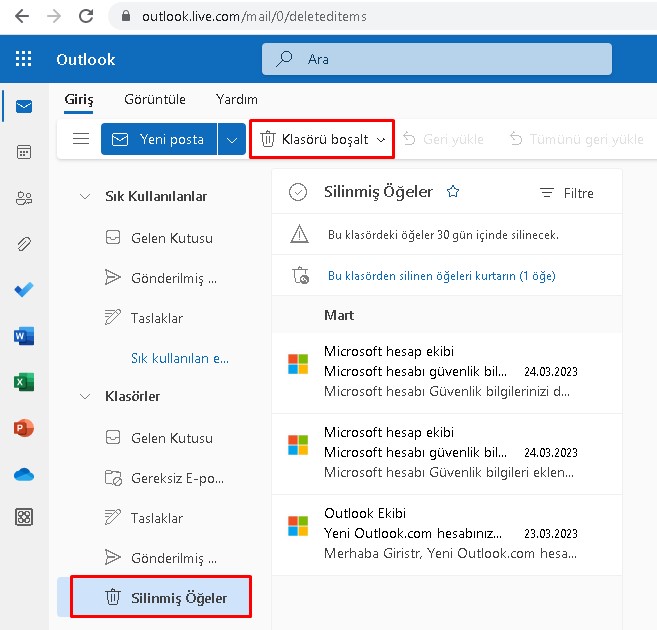Open PowerPoint from the side rail

(24, 428)
